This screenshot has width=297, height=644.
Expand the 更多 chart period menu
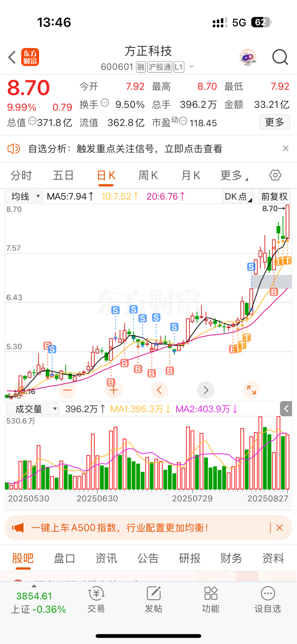[x=234, y=176]
